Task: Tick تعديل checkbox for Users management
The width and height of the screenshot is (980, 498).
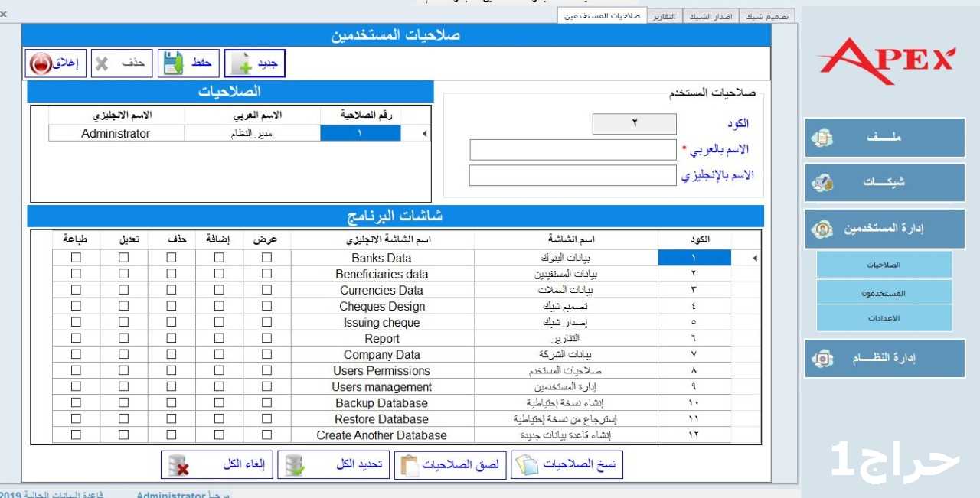Action: [123, 386]
